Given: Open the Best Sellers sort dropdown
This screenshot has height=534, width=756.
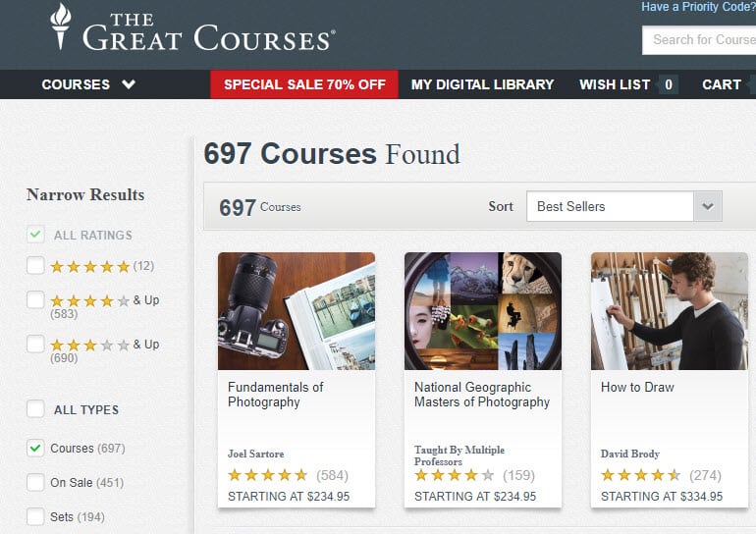Looking at the screenshot, I should point(610,206).
